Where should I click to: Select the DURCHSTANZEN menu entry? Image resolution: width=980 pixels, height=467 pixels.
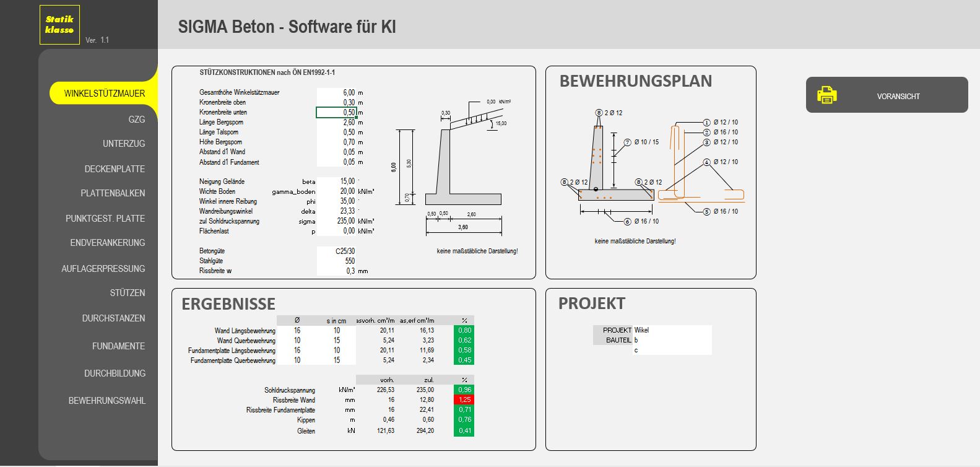[x=113, y=318]
